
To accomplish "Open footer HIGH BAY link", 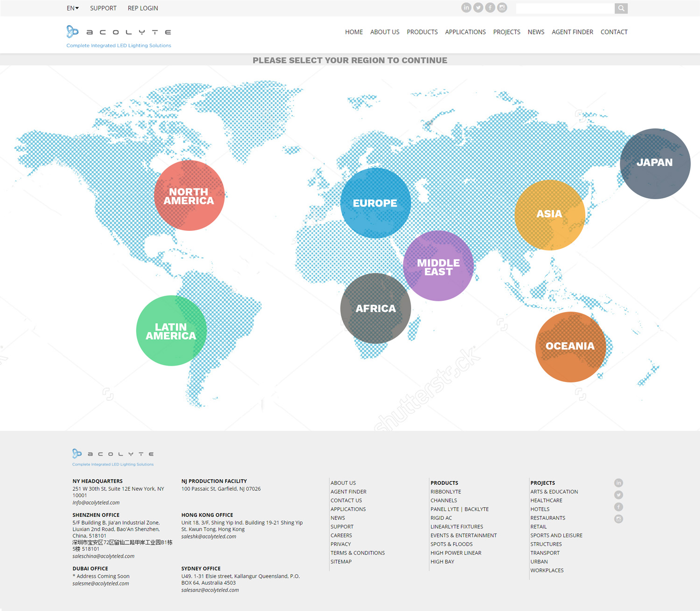I will point(442,562).
